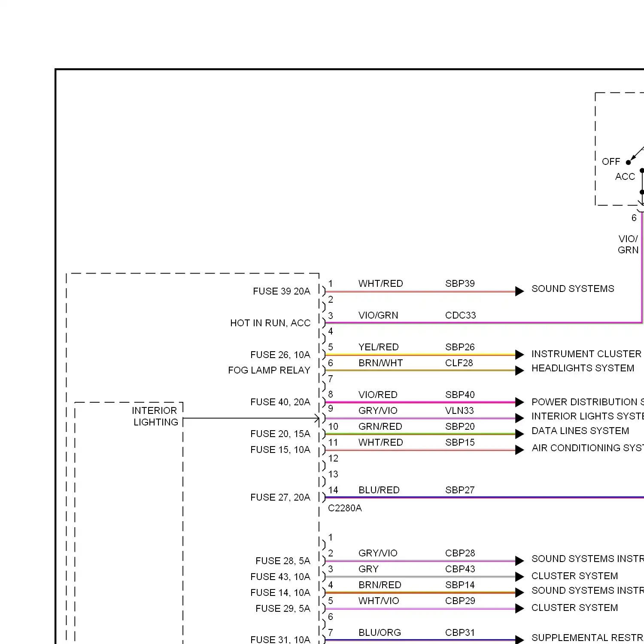Select circuit code CBP28
The height and width of the screenshot is (644, 644).
(x=460, y=553)
